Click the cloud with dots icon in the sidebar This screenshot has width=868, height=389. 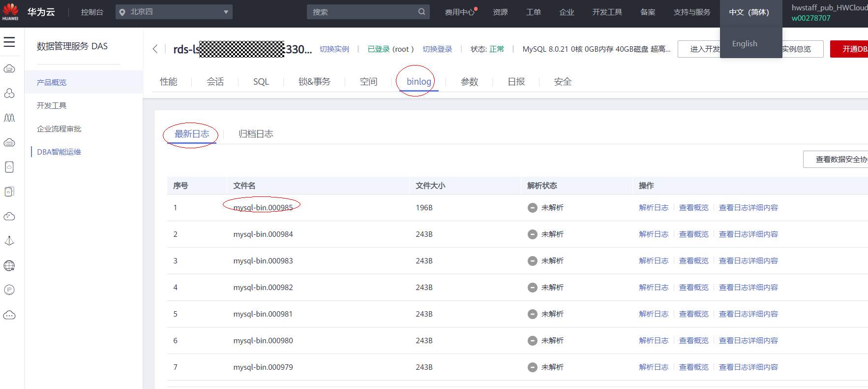(x=9, y=315)
